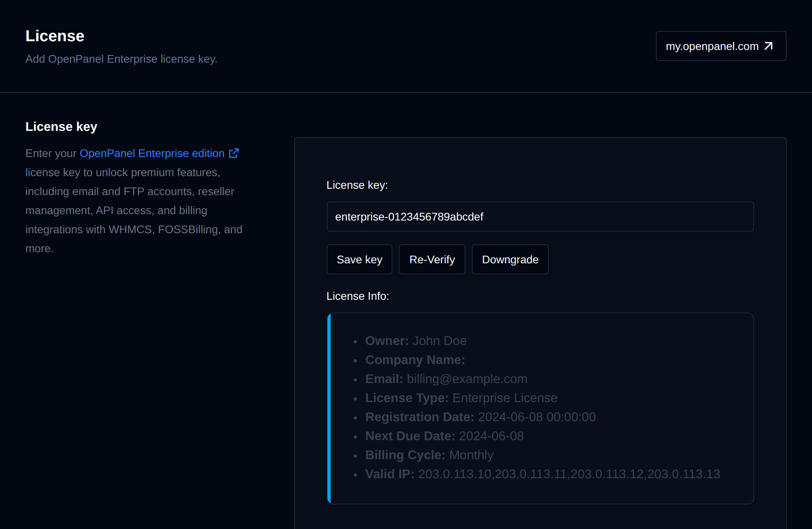Click the Re-Verify button
Image resolution: width=812 pixels, height=529 pixels.
coord(432,259)
